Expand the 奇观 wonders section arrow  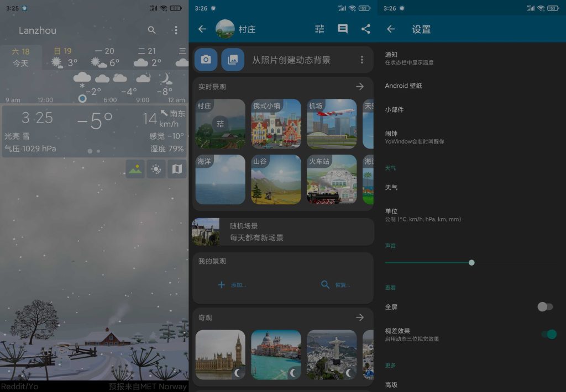(x=360, y=317)
